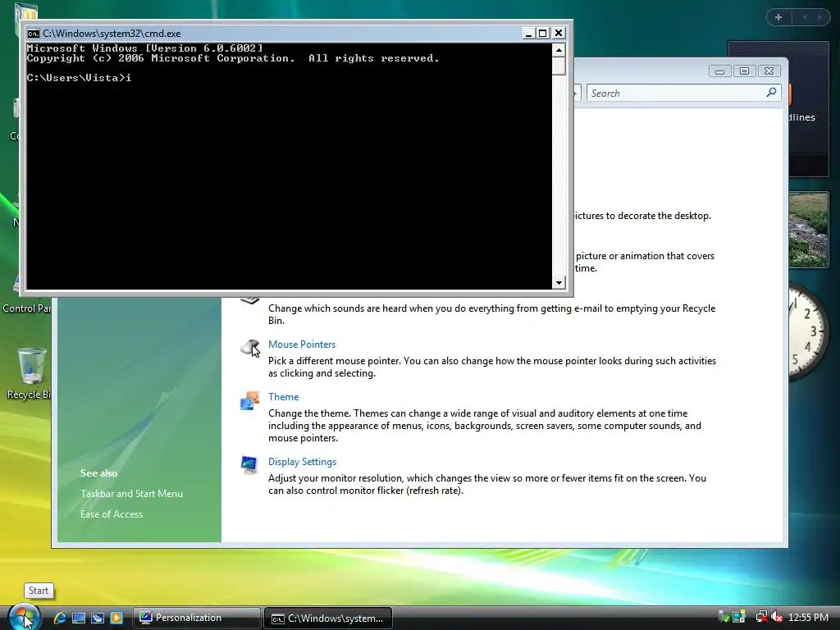This screenshot has height=630, width=840.
Task: Minimize the cmd.exe window
Action: point(528,33)
